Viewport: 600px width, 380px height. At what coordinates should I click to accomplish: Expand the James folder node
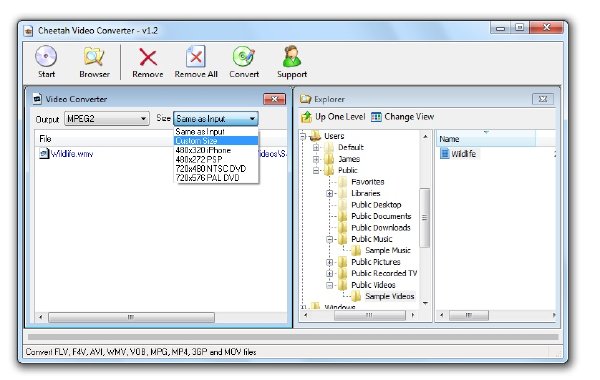pos(316,159)
